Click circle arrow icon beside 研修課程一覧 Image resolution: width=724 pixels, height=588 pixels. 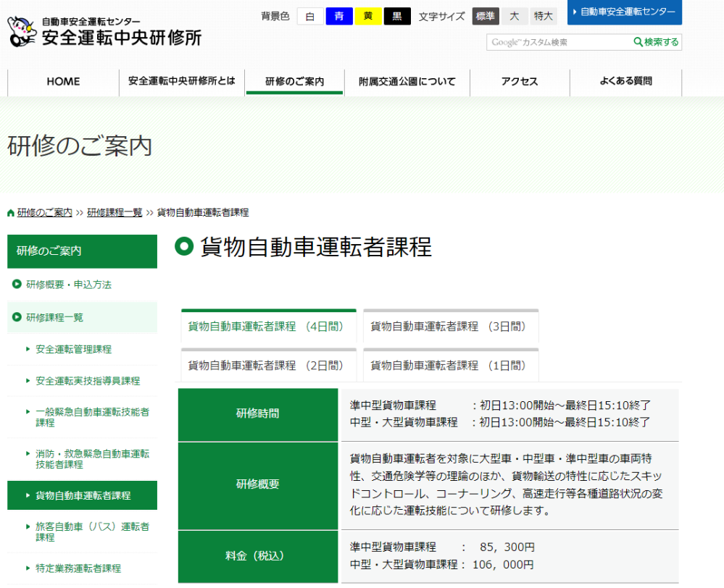coord(17,317)
